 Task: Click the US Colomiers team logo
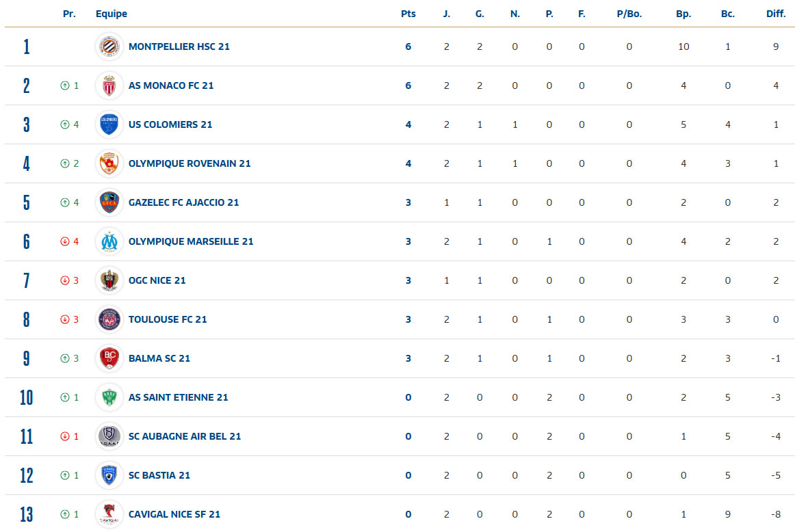point(109,124)
